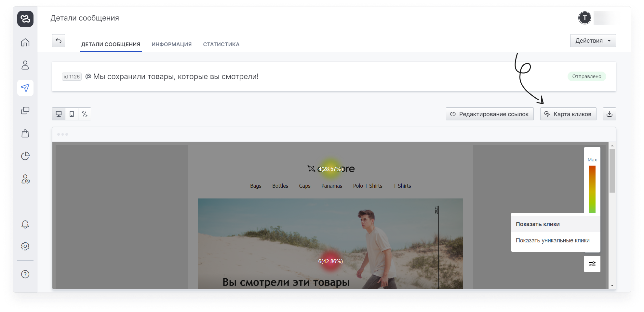This screenshot has width=644, height=312.
Task: Click the Panamas link in the email preview
Action: pos(332,186)
